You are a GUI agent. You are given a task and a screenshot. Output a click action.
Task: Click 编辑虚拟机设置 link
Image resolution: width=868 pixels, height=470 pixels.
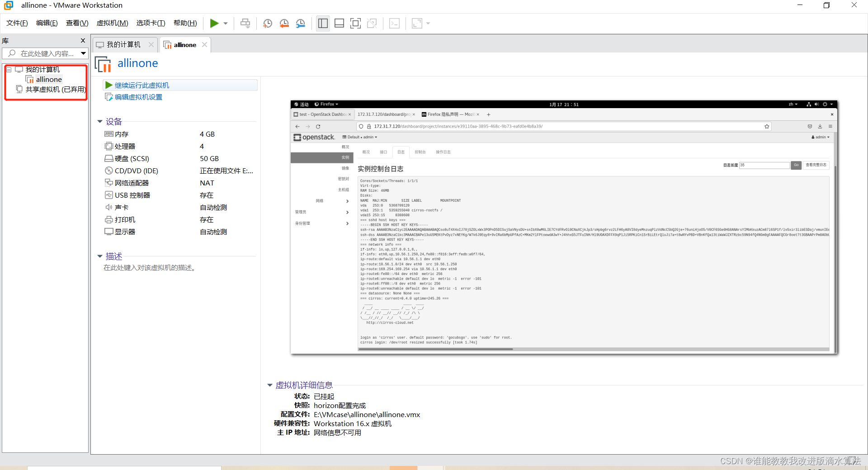138,97
